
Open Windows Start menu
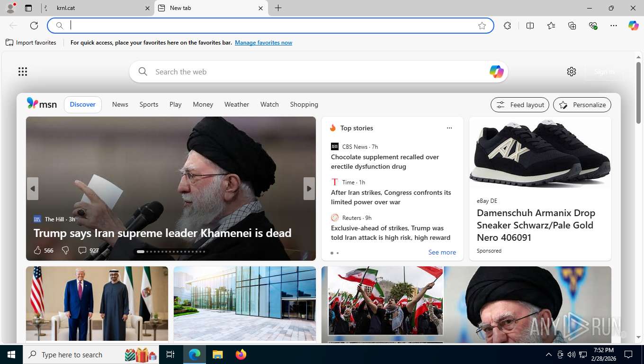(x=11, y=355)
